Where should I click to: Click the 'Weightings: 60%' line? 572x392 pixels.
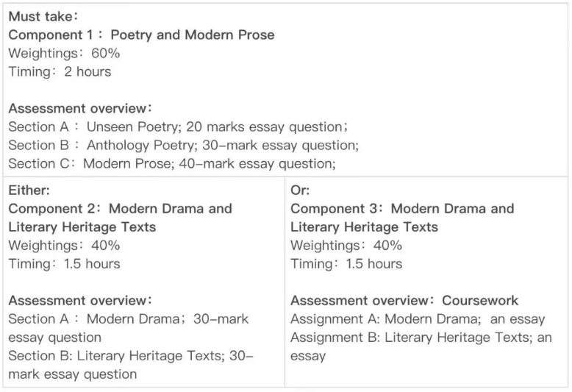64,53
